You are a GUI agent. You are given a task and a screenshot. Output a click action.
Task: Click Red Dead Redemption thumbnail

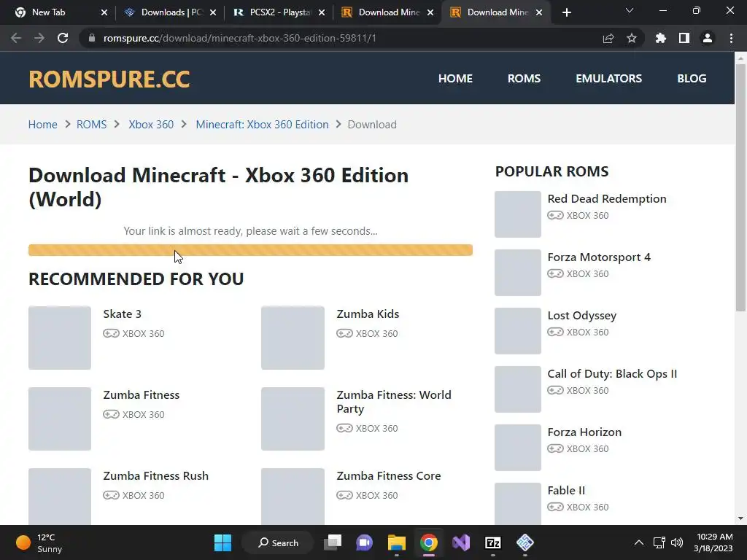point(518,214)
